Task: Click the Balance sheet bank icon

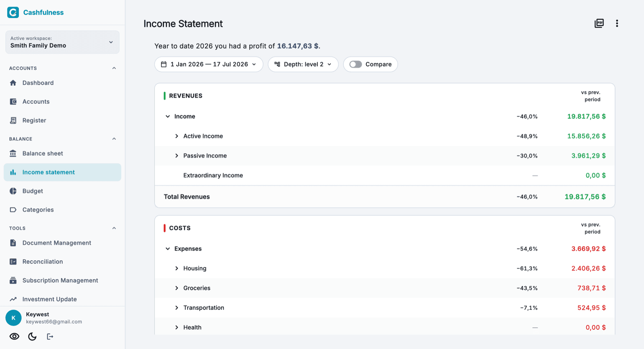Action: pos(13,154)
